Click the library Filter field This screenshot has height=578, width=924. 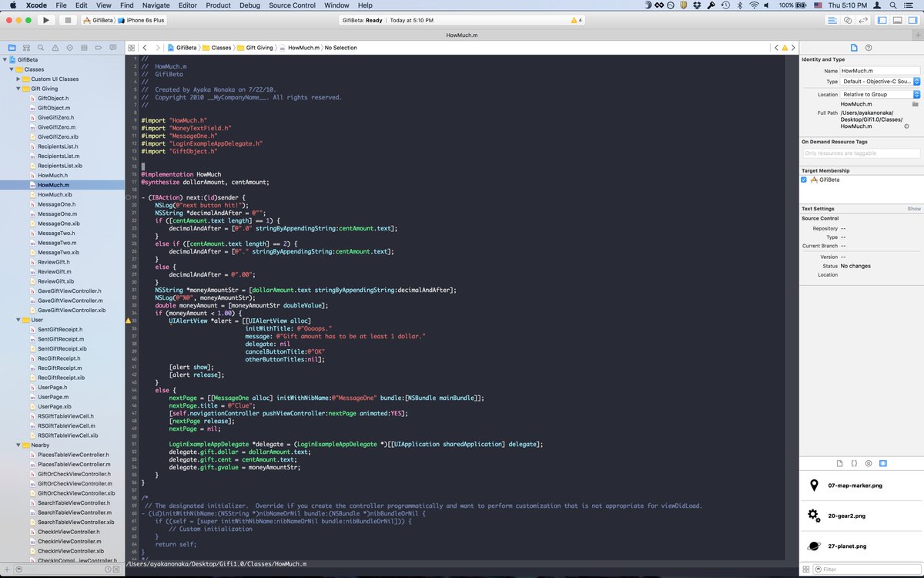click(866, 570)
